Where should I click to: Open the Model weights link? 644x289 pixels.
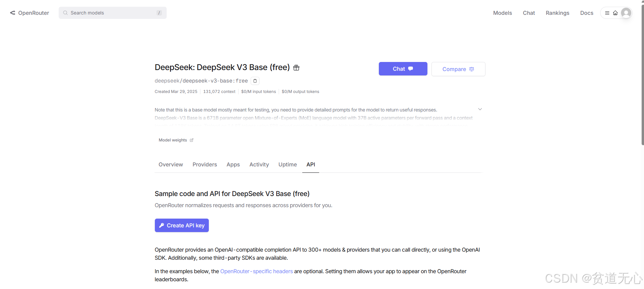[x=176, y=140]
